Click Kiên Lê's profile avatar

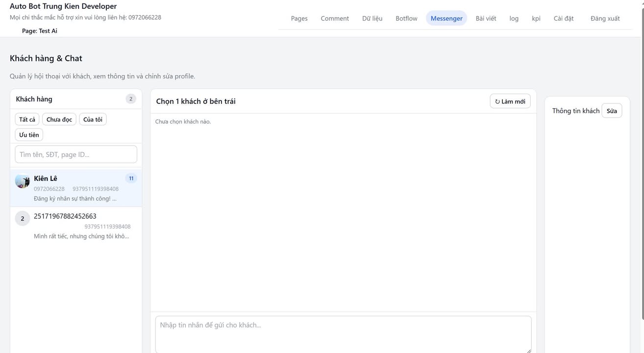tap(23, 181)
